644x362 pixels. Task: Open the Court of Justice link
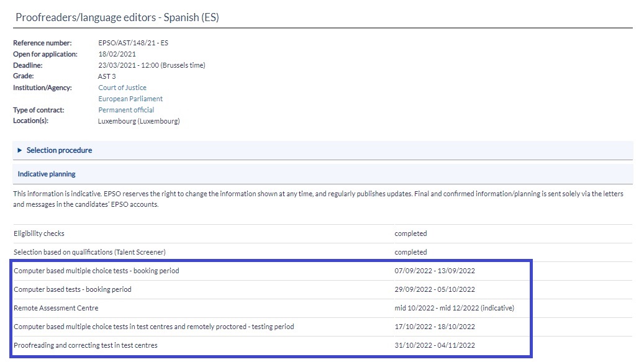(122, 88)
